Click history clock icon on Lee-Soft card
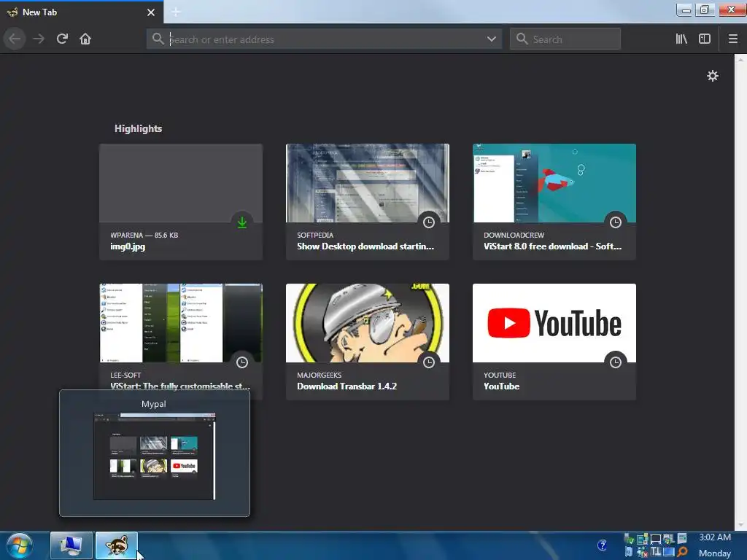Screen dimensions: 747x560 (242, 362)
